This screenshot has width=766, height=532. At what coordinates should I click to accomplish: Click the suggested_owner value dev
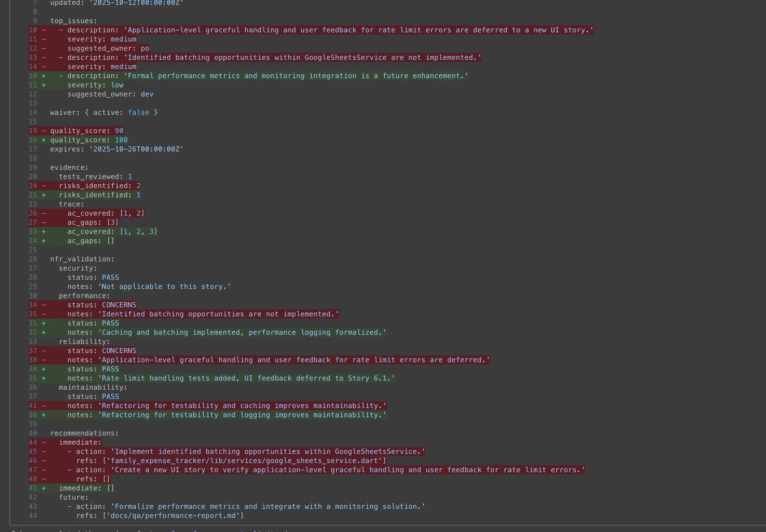147,94
